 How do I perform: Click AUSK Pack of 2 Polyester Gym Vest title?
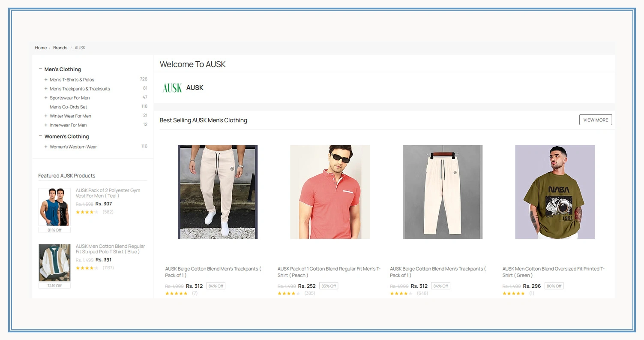[x=108, y=193]
